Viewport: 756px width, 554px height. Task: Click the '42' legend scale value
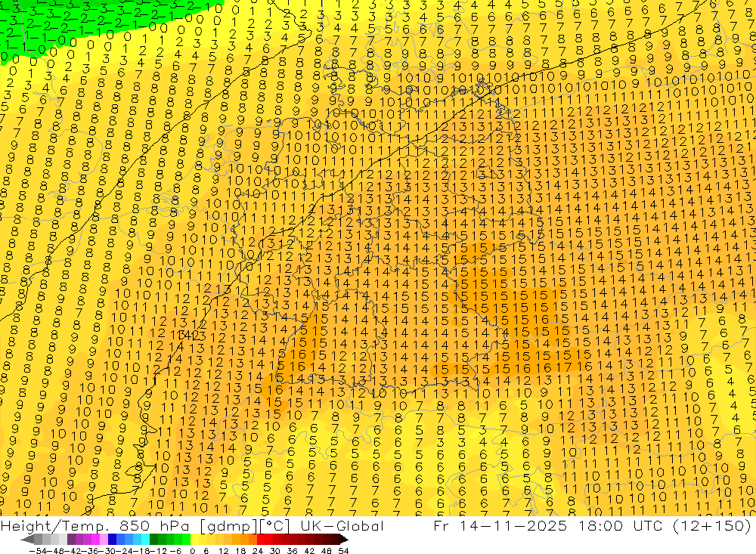[x=309, y=551]
